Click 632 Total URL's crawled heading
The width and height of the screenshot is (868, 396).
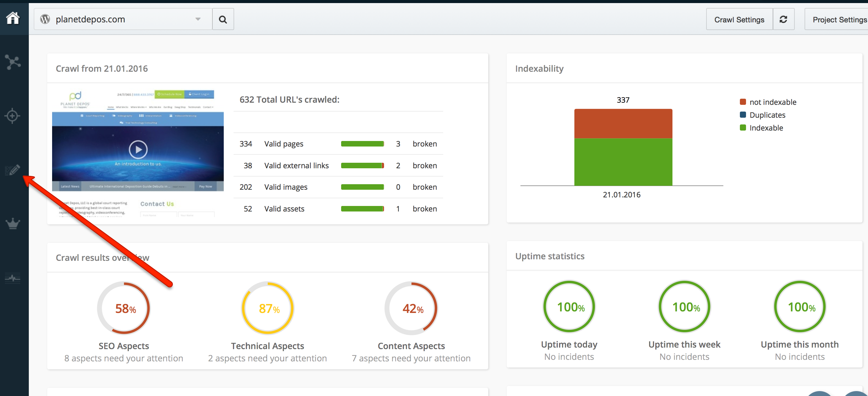click(289, 99)
